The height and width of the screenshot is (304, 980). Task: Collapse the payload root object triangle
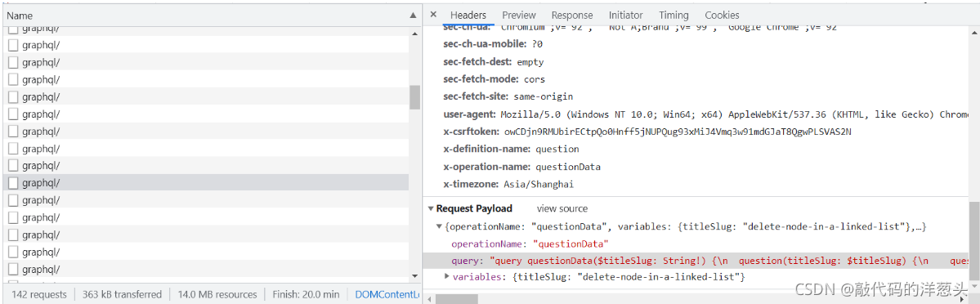click(440, 226)
